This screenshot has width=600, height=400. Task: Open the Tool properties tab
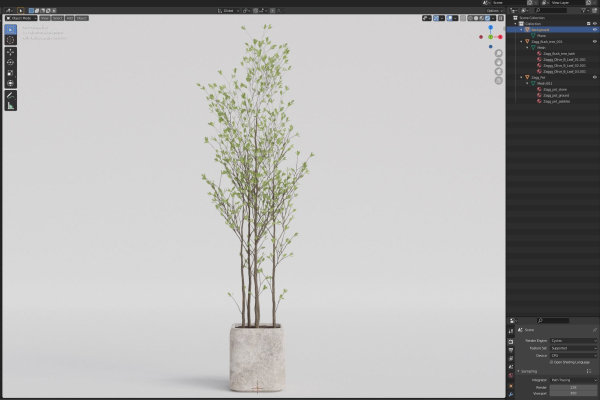(511, 331)
